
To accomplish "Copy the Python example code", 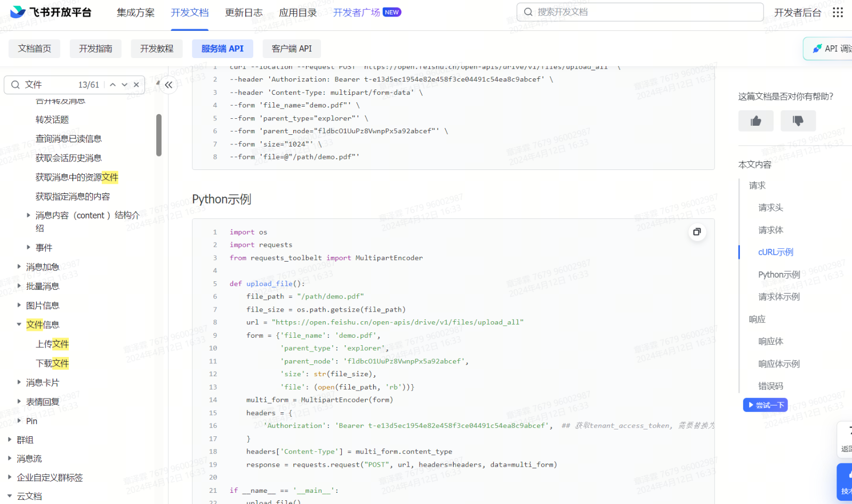I will click(697, 232).
